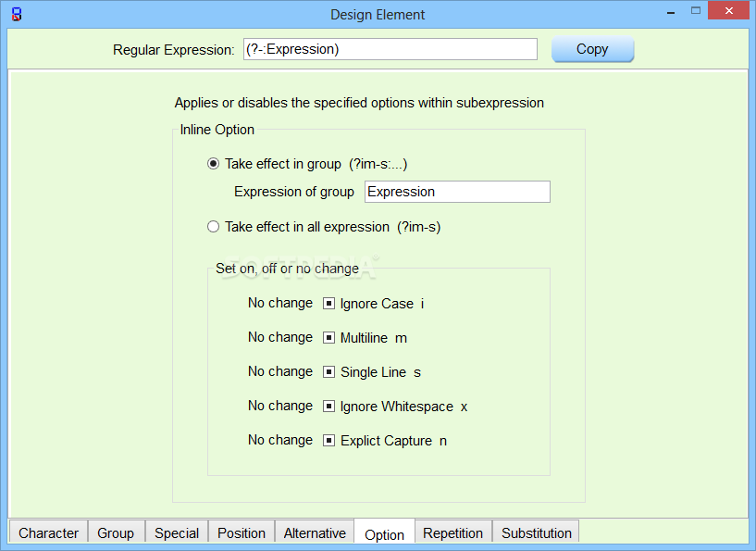The image size is (756, 551).
Task: Copy the regular expression
Action: point(592,49)
